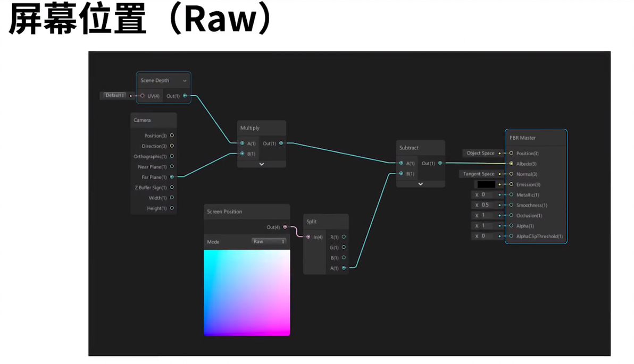The height and width of the screenshot is (364, 634).
Task: Click Multiply A(1) input port
Action: (x=242, y=143)
